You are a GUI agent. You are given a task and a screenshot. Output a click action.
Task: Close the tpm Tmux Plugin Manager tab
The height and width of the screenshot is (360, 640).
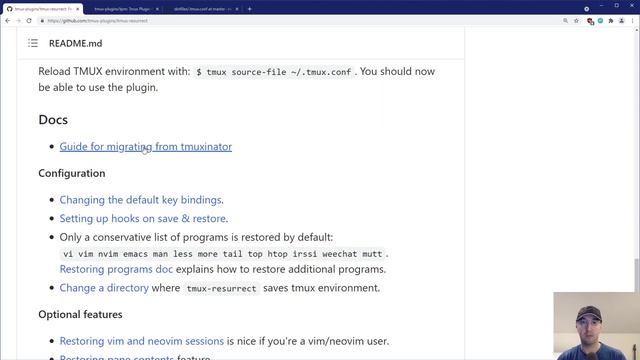point(157,9)
